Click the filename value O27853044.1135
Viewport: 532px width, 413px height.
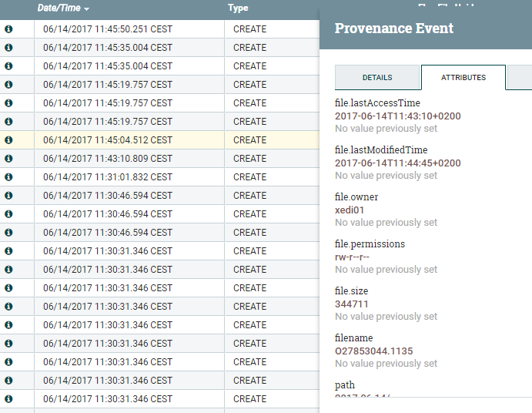pyautogui.click(x=374, y=351)
